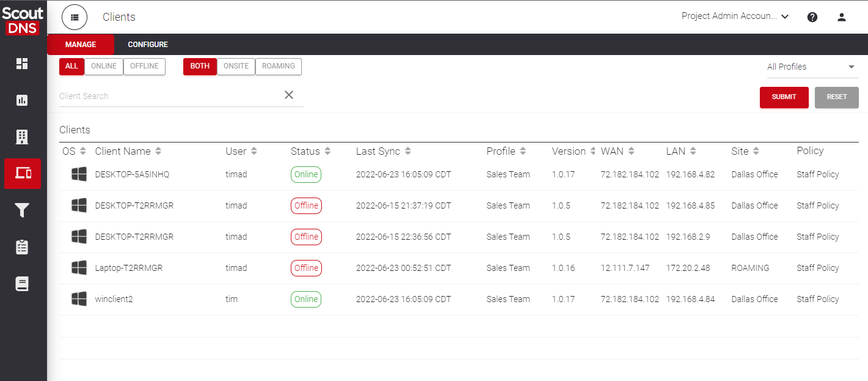Click WAN address 12.111.7.147
Screen dimensions: 868x381
click(625, 268)
